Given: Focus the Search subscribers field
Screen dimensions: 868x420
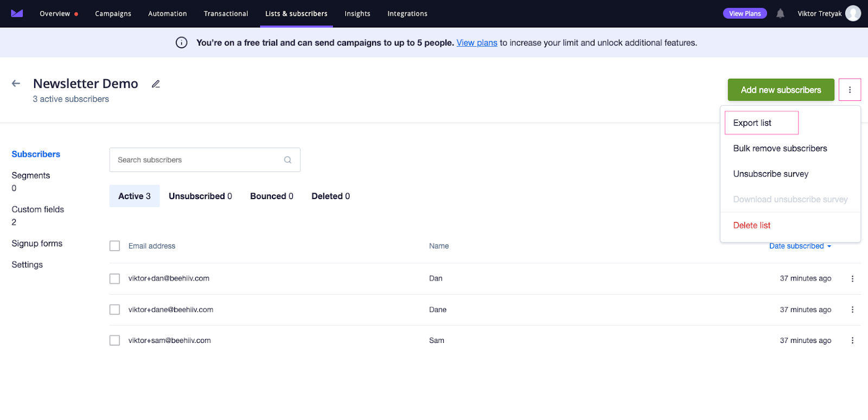Looking at the screenshot, I should pyautogui.click(x=198, y=160).
